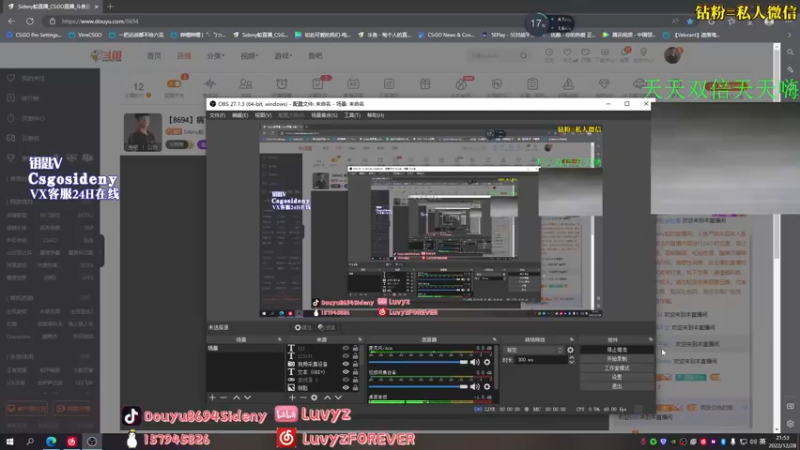
Task: Select the 场景 entry in the Scenes list
Action: pos(245,348)
